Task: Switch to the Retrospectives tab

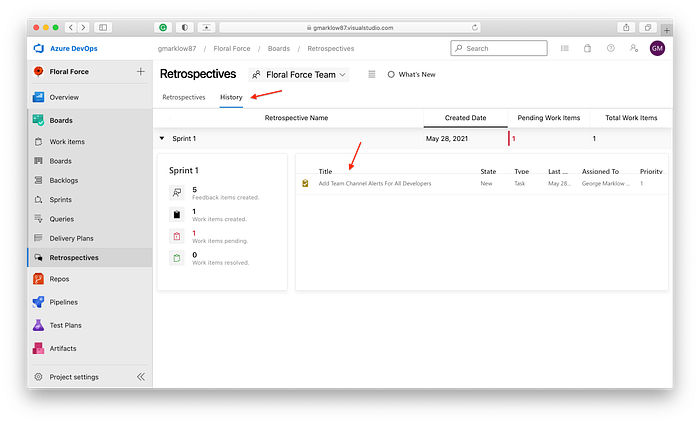Action: point(184,97)
